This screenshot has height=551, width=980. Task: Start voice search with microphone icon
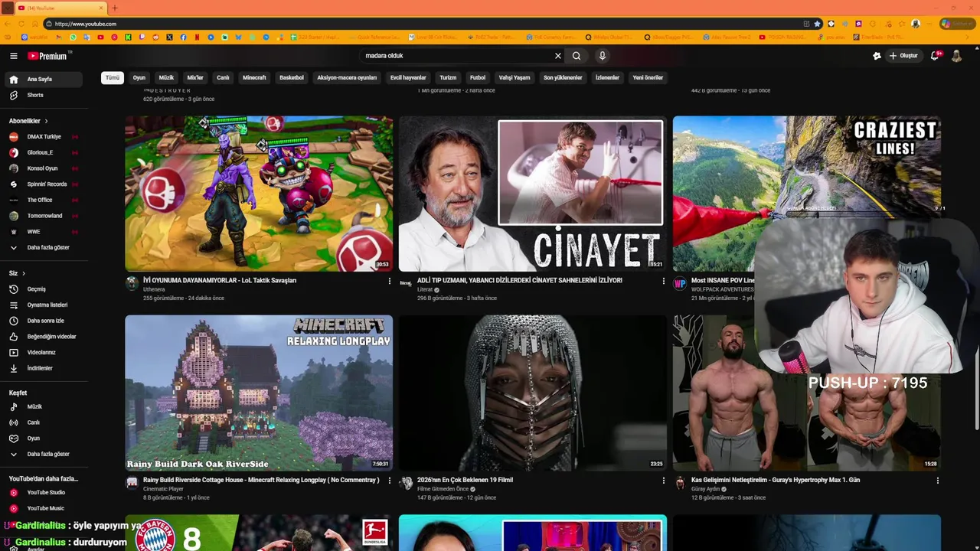(x=603, y=56)
